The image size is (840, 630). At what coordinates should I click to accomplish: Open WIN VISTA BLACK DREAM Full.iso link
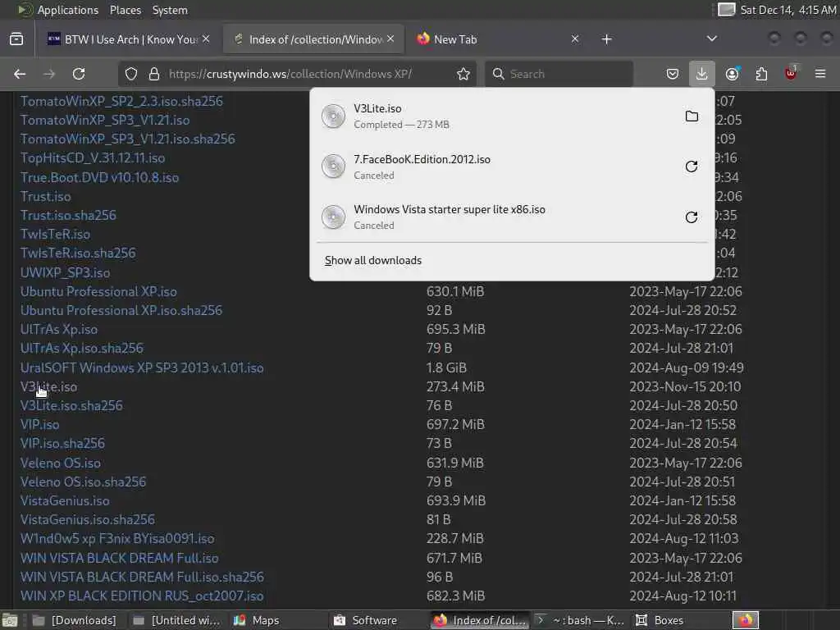120,558
